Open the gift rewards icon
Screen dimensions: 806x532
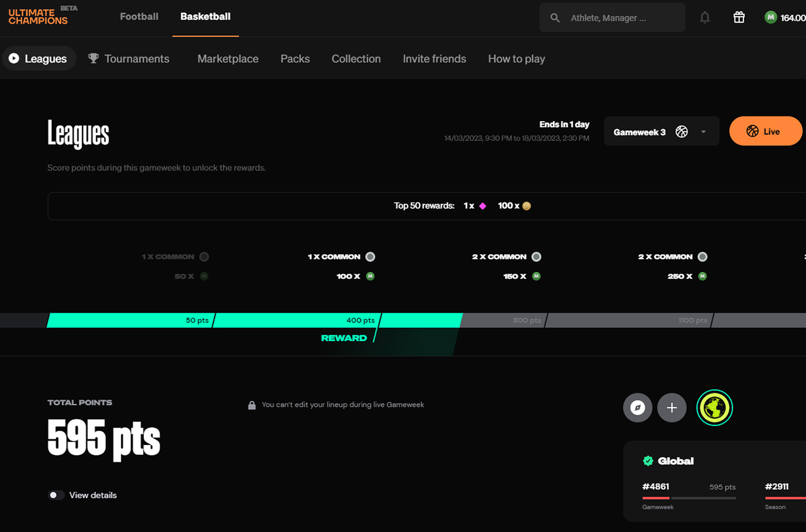pyautogui.click(x=738, y=18)
